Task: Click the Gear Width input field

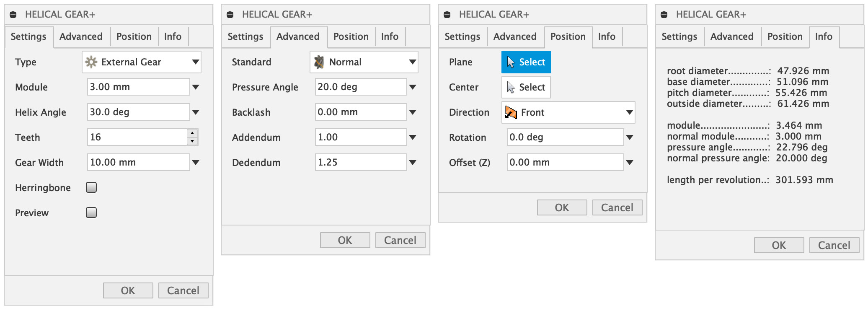Action: pyautogui.click(x=138, y=162)
